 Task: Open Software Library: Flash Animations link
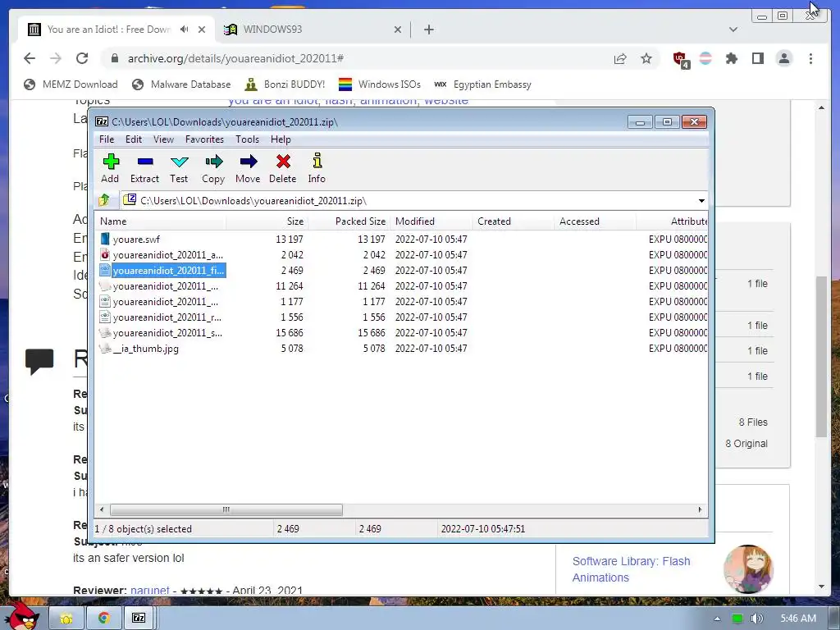point(631,569)
